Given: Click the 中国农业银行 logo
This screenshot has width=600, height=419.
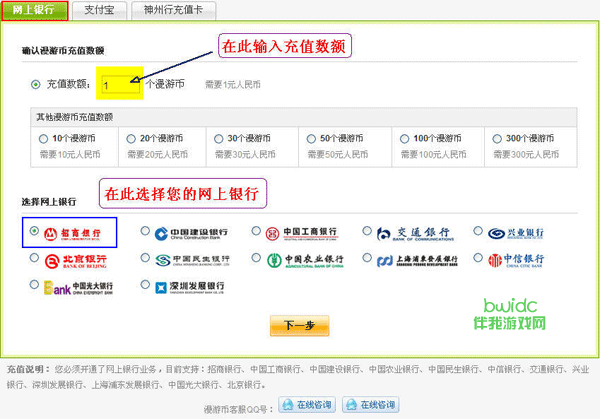Looking at the screenshot, I should (x=305, y=260).
